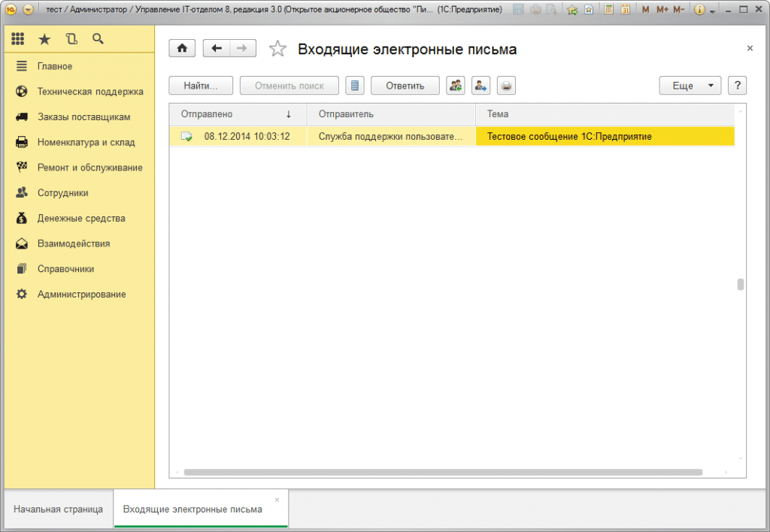Image resolution: width=770 pixels, height=532 pixels.
Task: Sort by Отправлено column header
Action: click(x=238, y=114)
